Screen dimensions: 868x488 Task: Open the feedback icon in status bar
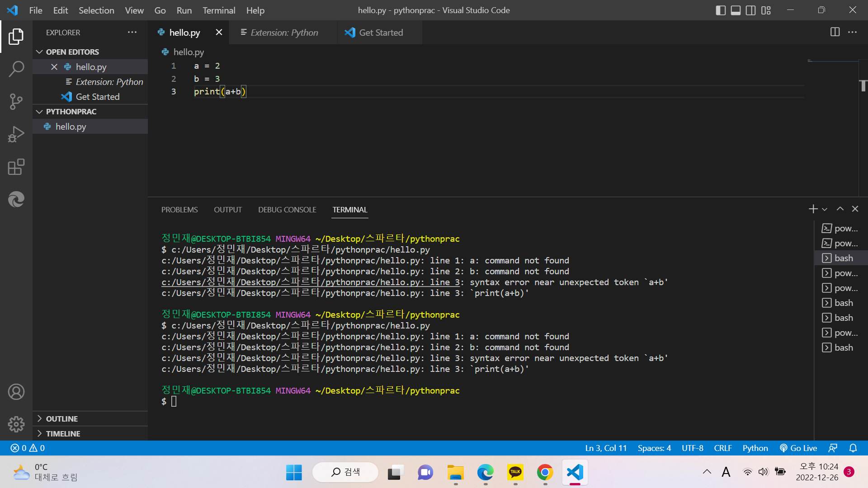click(833, 448)
